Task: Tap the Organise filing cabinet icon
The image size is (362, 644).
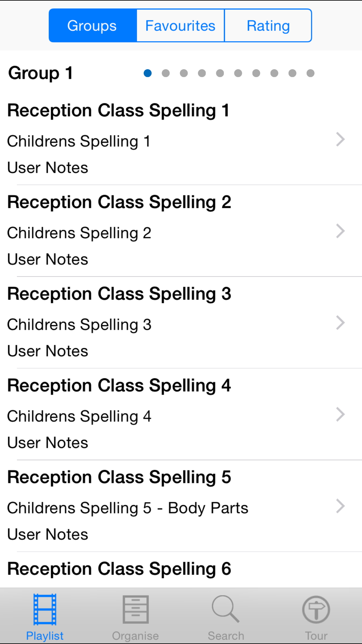Action: tap(135, 610)
